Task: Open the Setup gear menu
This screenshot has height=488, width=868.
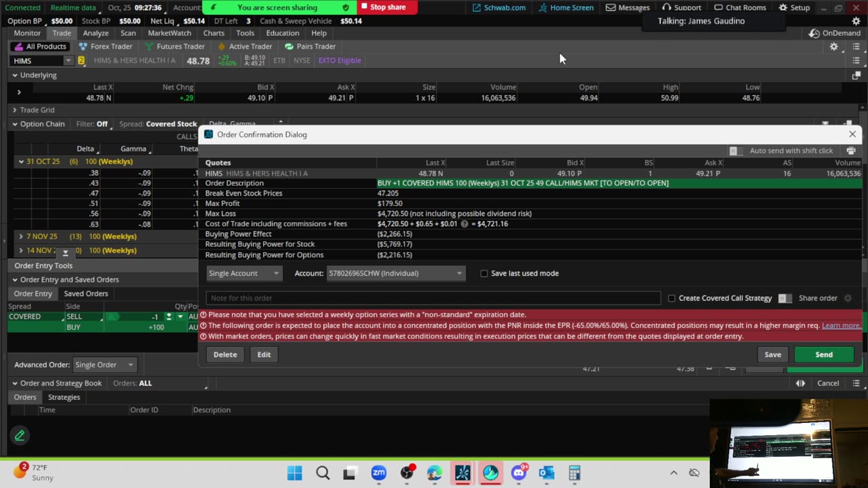Action: click(x=794, y=7)
